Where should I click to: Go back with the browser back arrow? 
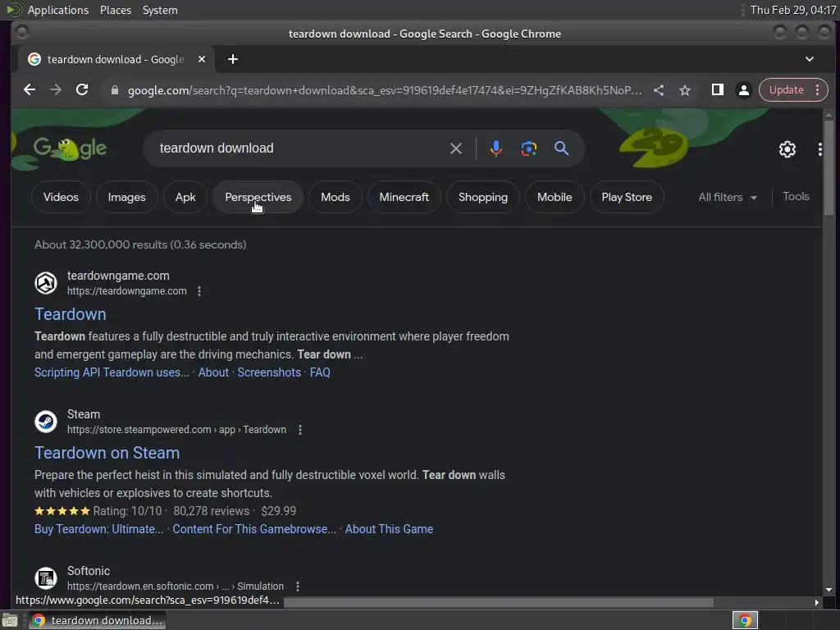coord(30,90)
